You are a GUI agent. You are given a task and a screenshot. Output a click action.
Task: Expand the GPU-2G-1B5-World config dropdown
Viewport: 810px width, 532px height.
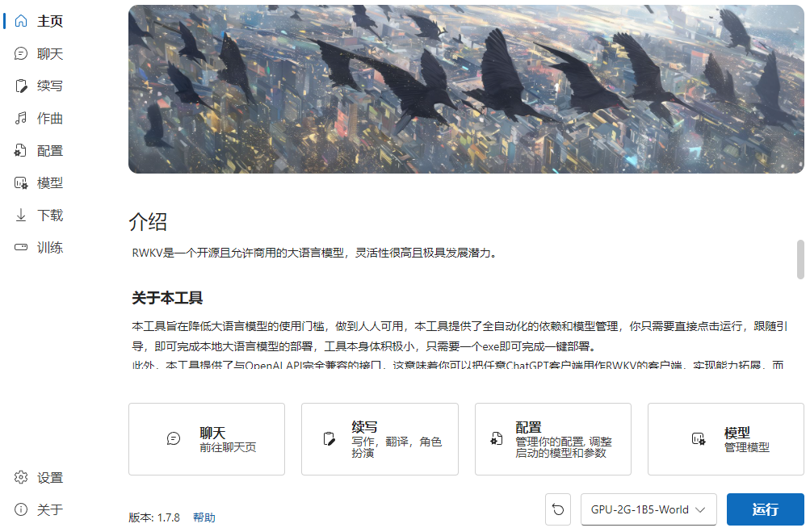coord(648,509)
